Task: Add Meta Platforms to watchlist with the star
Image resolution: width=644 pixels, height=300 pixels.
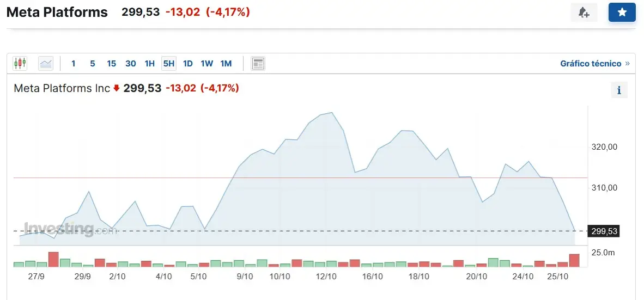Action: [622, 13]
